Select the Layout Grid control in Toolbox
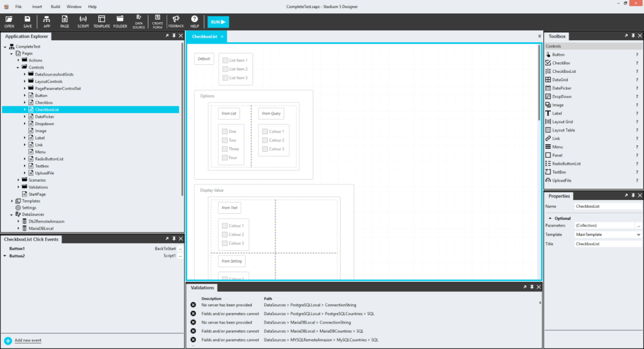 point(562,122)
